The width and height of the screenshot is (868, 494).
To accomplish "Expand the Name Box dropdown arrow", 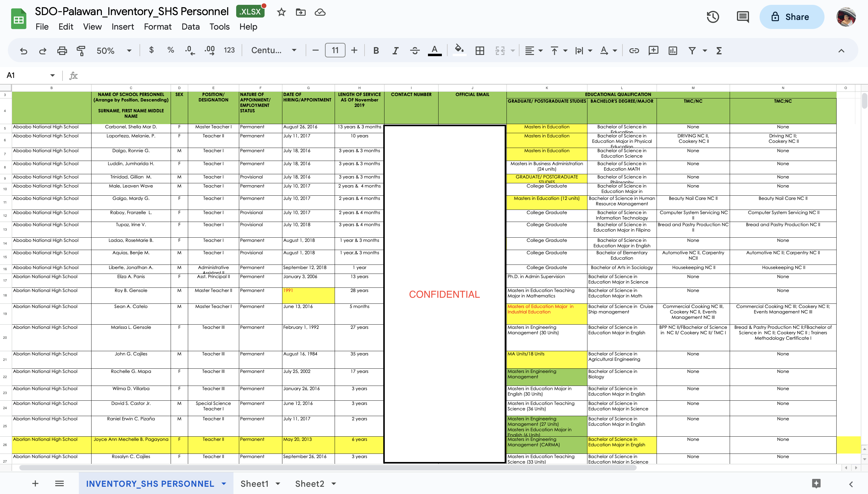I will tap(52, 75).
